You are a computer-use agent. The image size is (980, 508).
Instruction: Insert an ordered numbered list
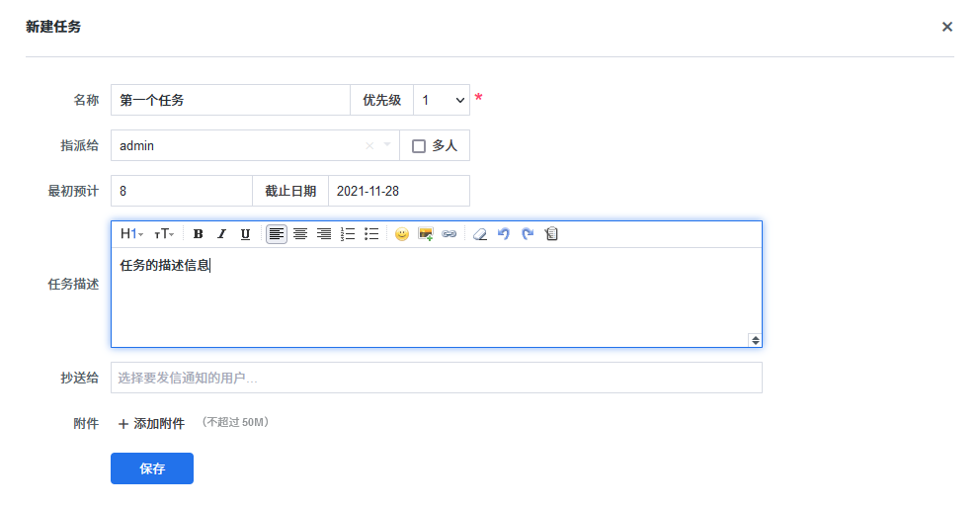point(348,234)
